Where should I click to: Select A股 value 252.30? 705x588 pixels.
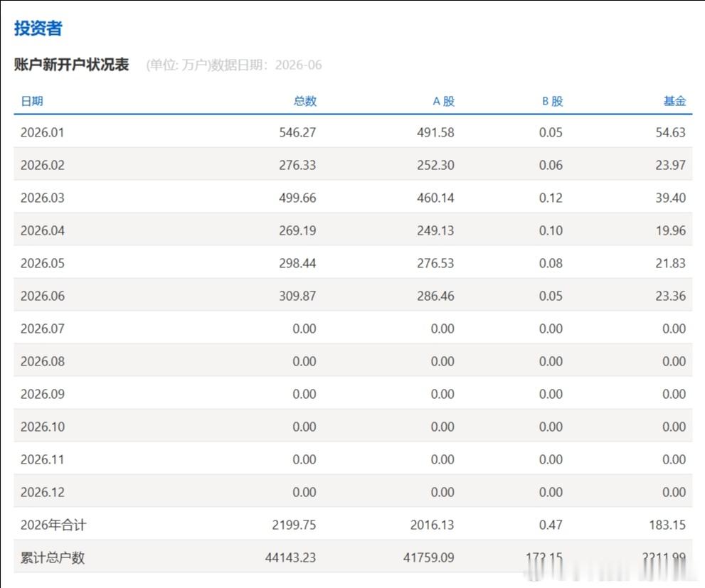click(x=435, y=165)
